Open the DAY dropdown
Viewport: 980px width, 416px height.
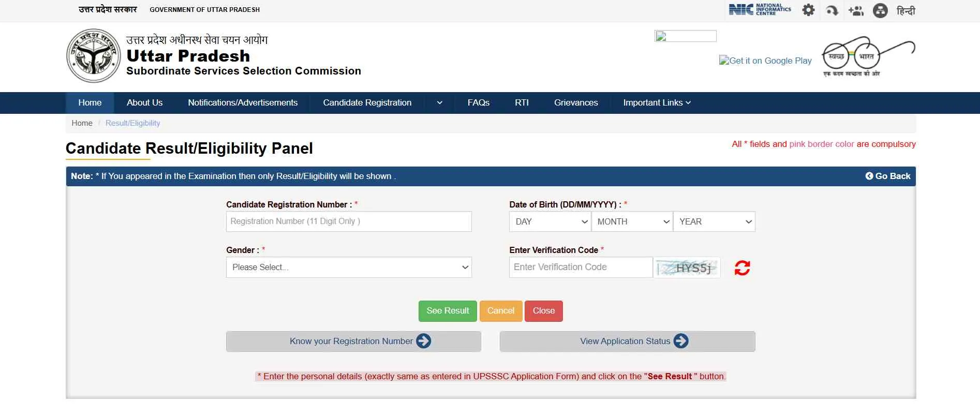(x=550, y=221)
